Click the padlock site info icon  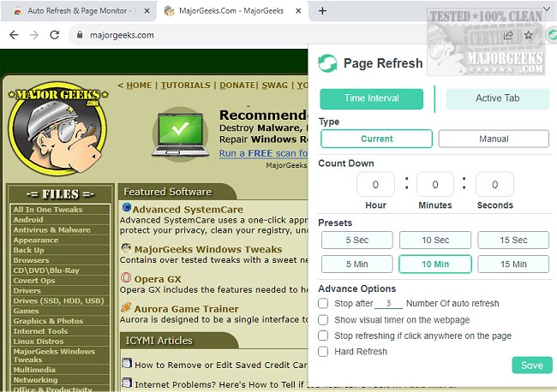tap(80, 35)
